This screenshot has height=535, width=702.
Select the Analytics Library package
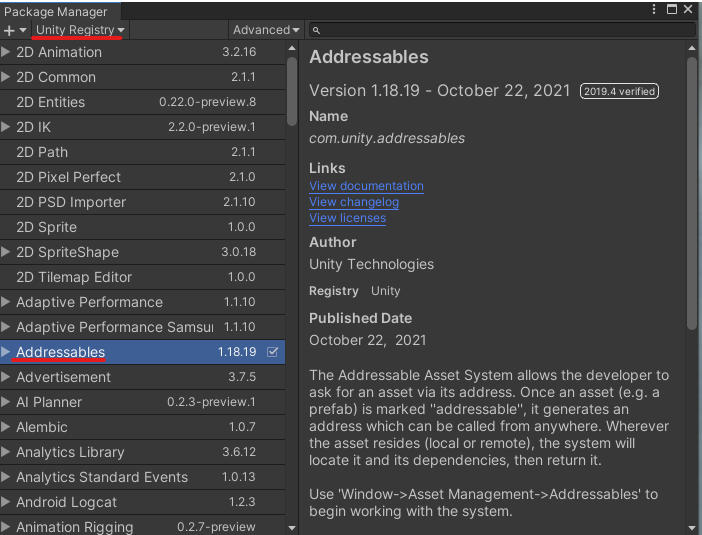(x=142, y=452)
